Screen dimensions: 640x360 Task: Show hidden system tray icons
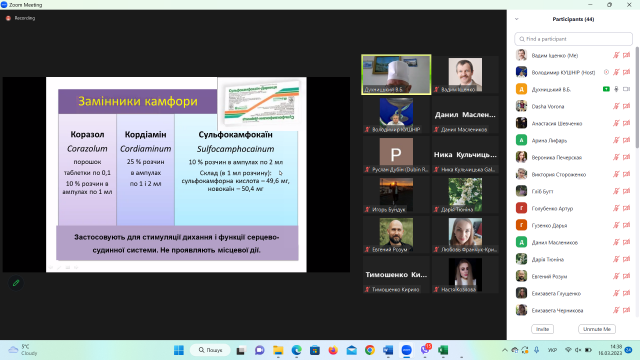(x=504, y=350)
